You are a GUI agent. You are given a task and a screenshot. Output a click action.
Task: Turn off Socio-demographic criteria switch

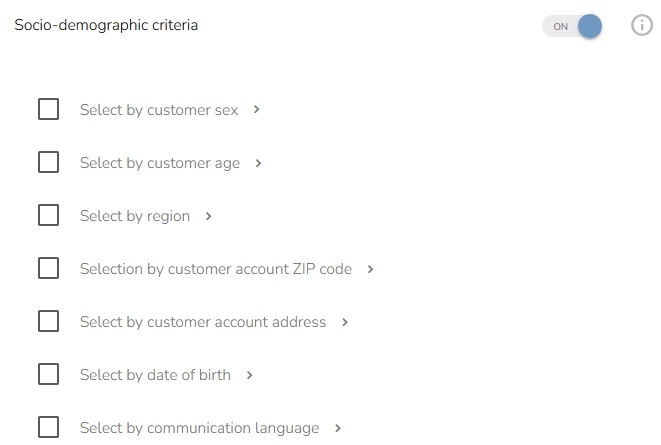573,26
